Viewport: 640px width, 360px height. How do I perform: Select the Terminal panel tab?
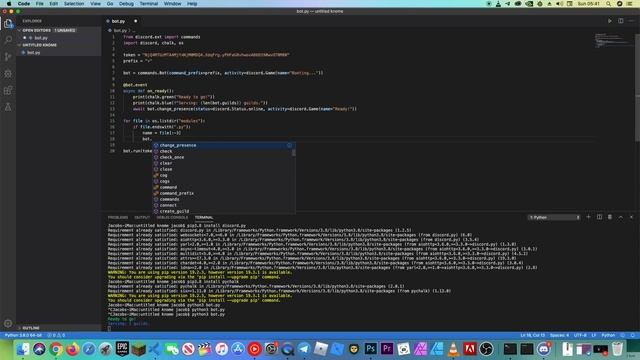point(204,218)
